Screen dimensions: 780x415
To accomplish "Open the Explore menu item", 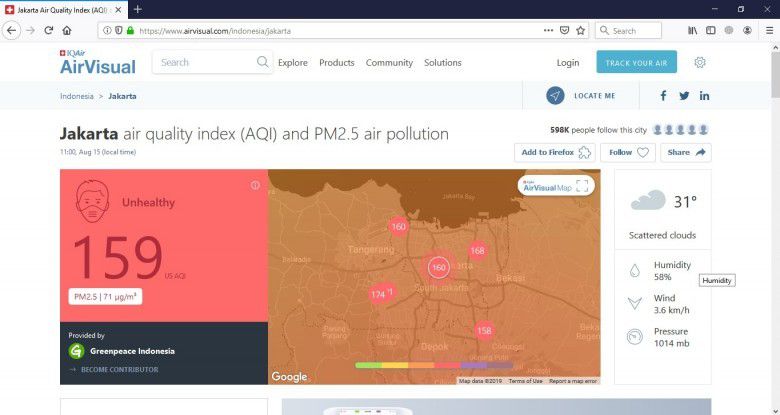I will tap(293, 62).
